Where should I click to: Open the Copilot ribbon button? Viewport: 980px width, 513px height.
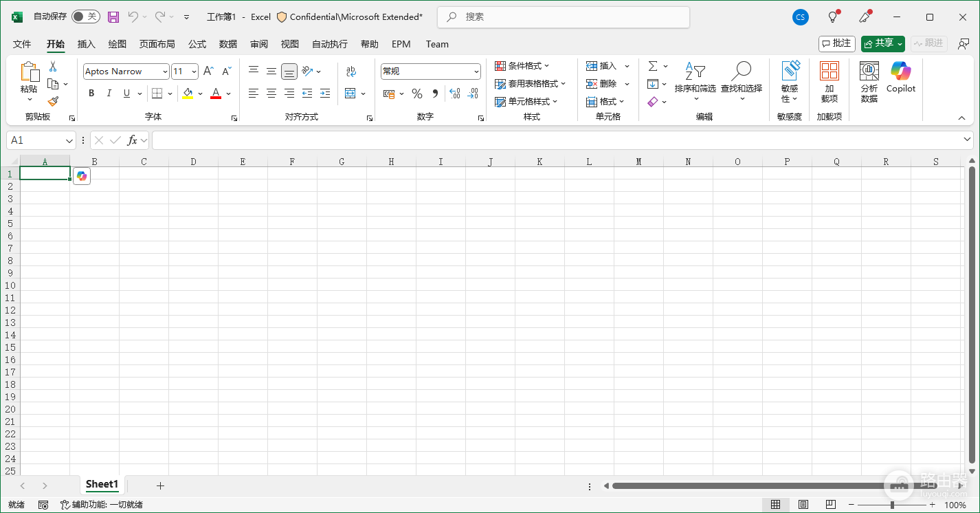point(901,77)
